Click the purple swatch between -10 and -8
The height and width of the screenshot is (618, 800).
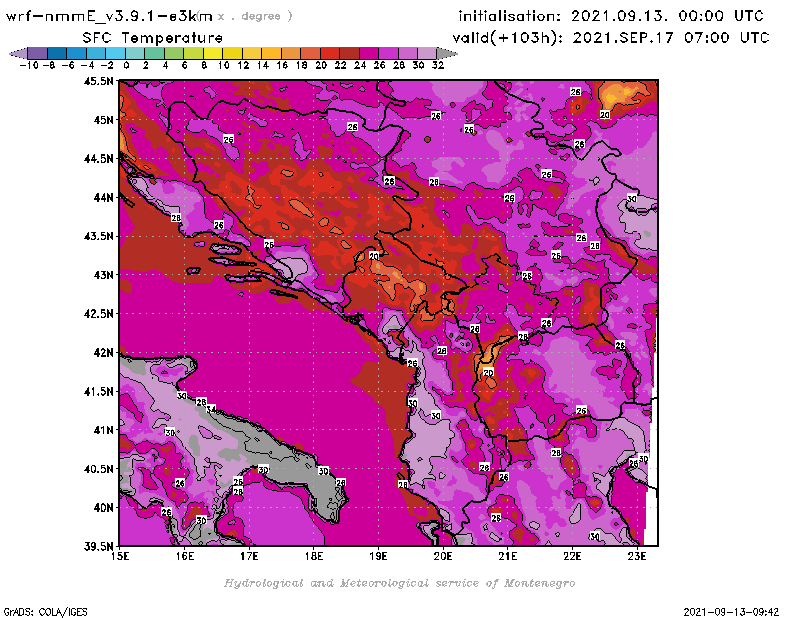coord(38,53)
